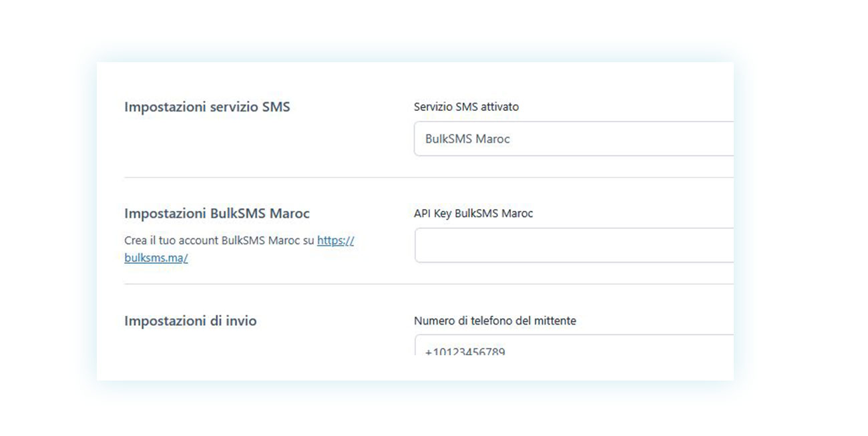Click the Impostazioni BulkSMS Maroc heading
The image size is (868, 436).
(x=217, y=214)
